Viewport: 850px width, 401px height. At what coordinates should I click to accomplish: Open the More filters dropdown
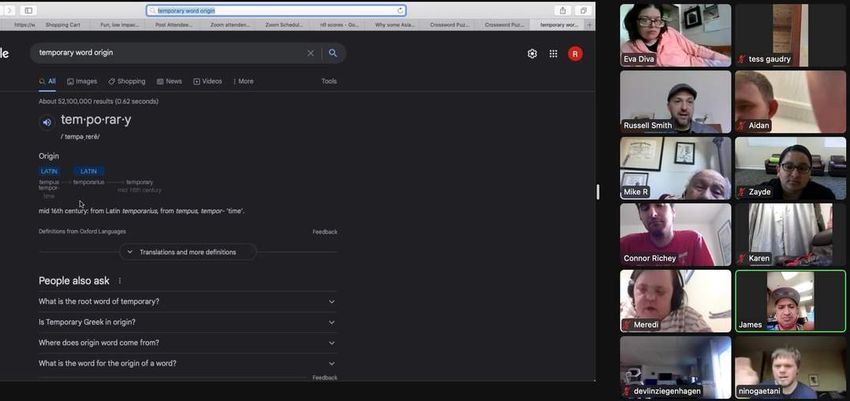coord(243,82)
